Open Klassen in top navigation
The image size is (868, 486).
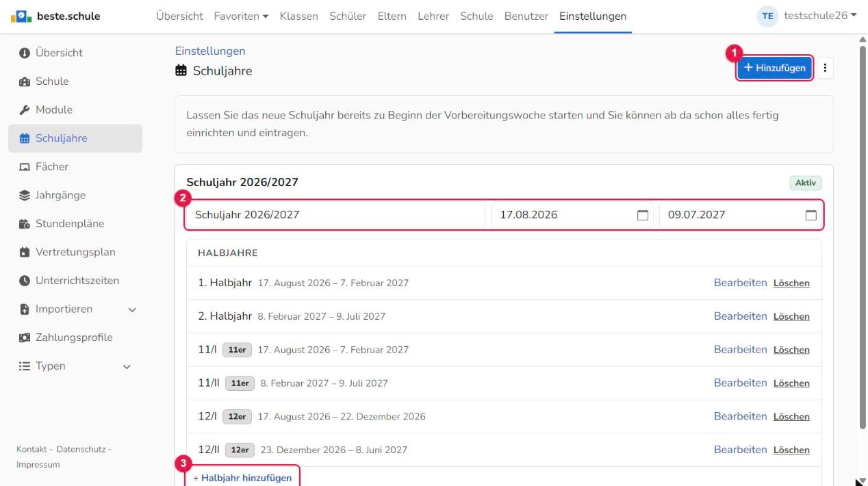(x=299, y=16)
